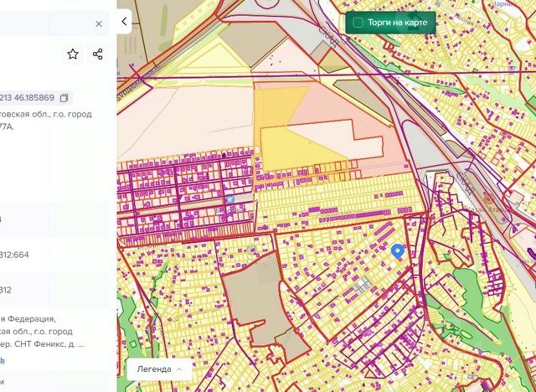Copy the coordinates with the copy icon
Screen dimensions: 536x392
pos(64,98)
